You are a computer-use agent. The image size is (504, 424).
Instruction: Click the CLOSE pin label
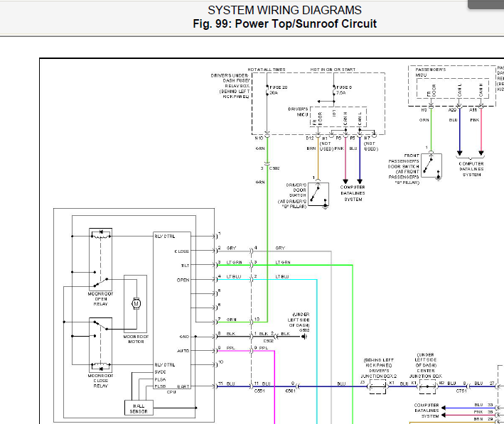181,251
